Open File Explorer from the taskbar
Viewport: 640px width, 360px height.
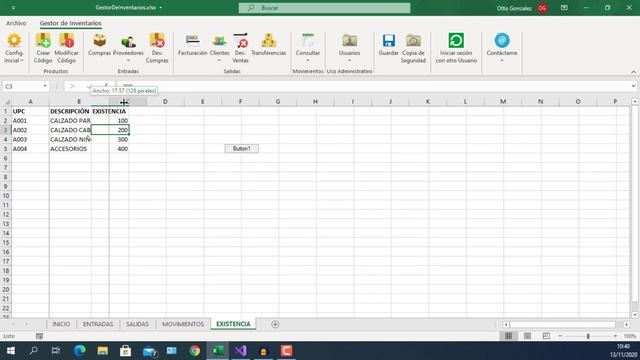(102, 351)
